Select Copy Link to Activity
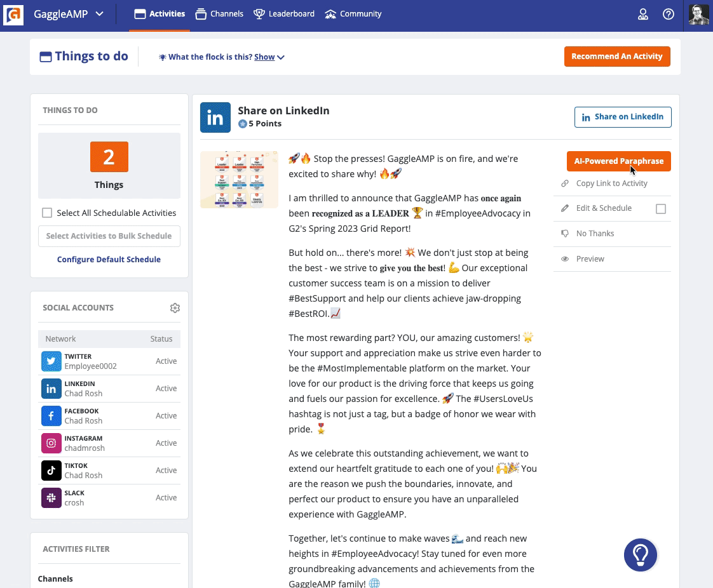The image size is (713, 588). click(611, 184)
